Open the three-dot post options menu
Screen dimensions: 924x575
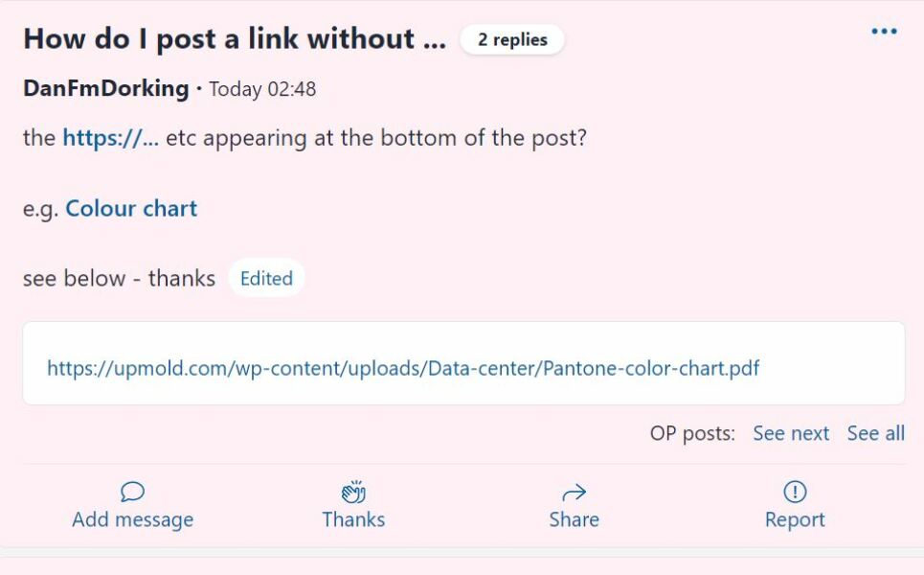(x=883, y=30)
